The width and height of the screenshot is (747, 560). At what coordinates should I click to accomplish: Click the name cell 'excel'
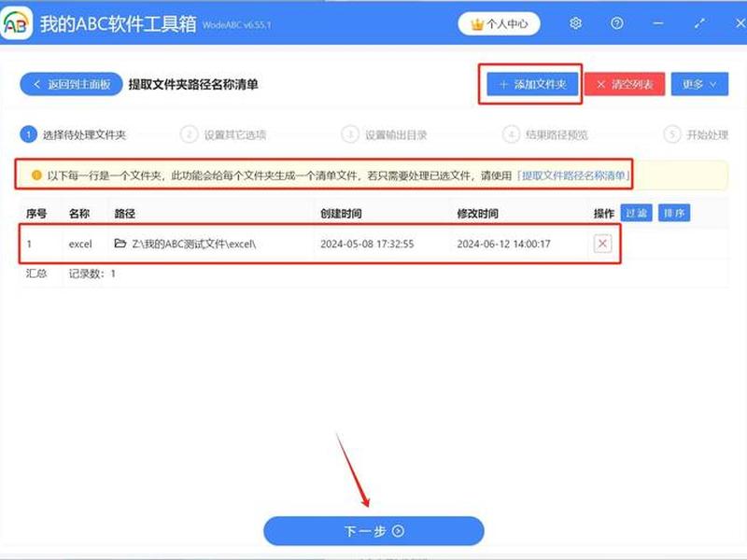80,244
